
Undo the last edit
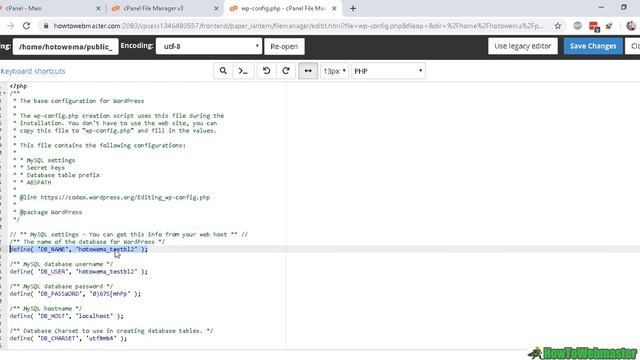click(267, 71)
